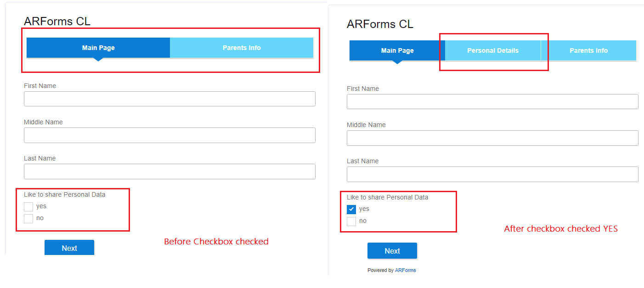Go to Parents Info in the three-tab form
644x288 pixels.
coord(588,50)
